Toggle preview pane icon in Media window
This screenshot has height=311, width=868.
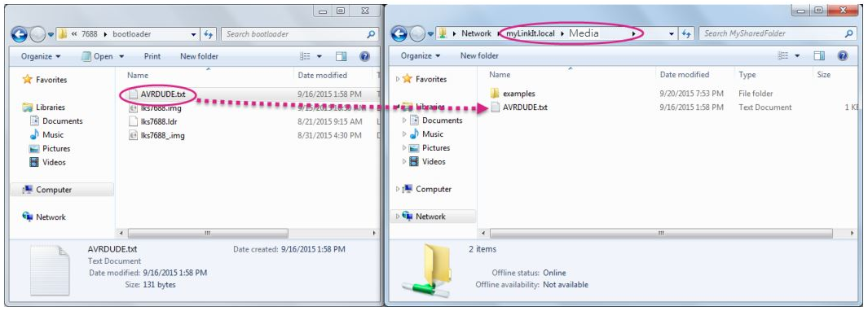click(x=819, y=56)
